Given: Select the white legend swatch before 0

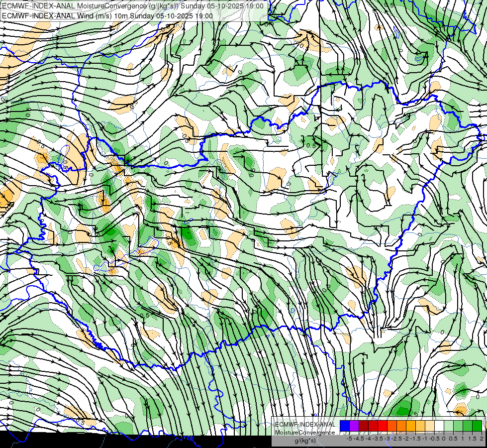Looking at the screenshot, I should (x=439, y=426).
